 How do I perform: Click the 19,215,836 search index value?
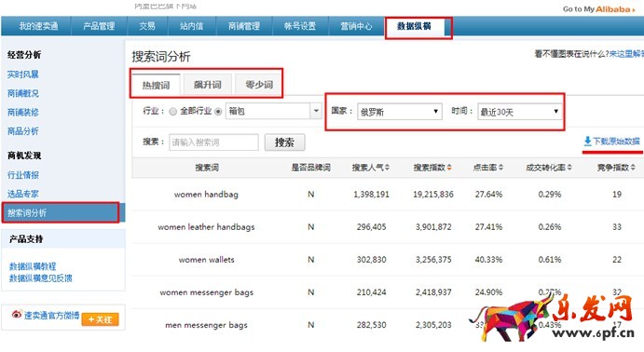click(x=433, y=195)
